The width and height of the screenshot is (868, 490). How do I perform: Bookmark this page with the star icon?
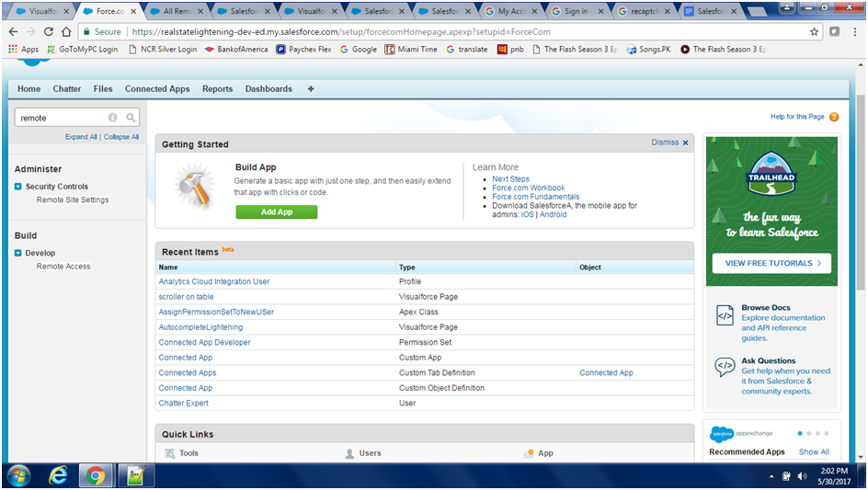(x=814, y=31)
